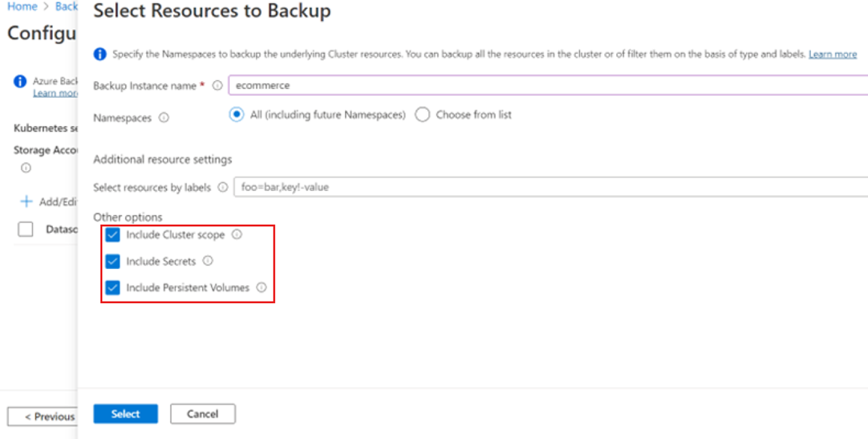Click the Add/Edit link text

(58, 202)
